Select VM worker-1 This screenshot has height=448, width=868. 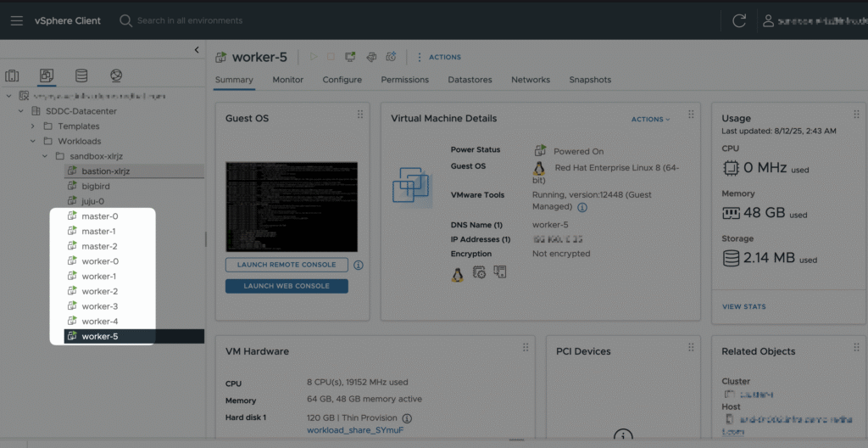point(99,276)
